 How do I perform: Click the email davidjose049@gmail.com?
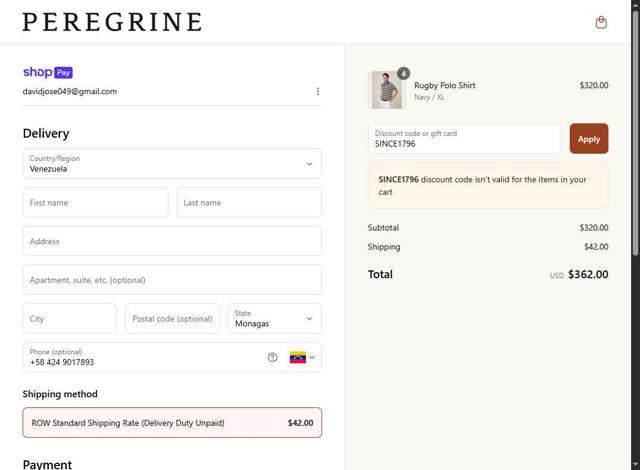(70, 91)
